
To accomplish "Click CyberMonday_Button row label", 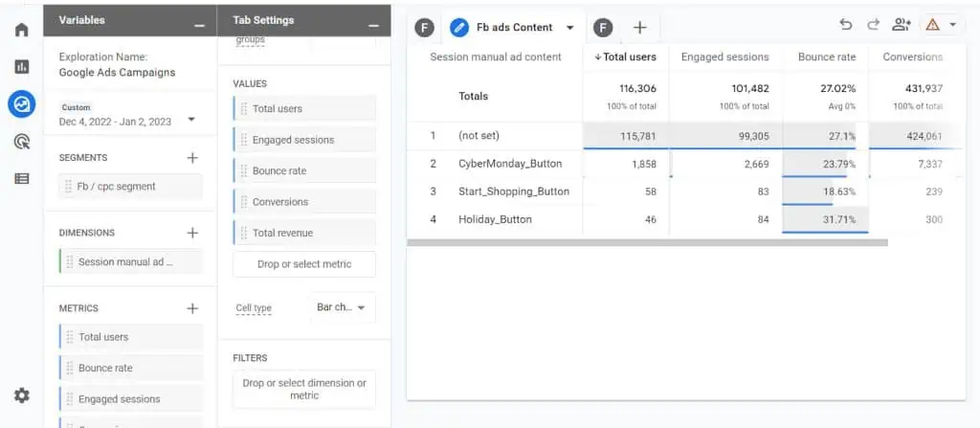I will click(510, 164).
